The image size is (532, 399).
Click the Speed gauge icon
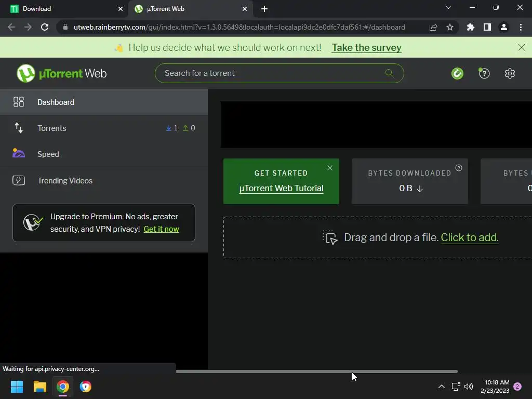[19, 153]
